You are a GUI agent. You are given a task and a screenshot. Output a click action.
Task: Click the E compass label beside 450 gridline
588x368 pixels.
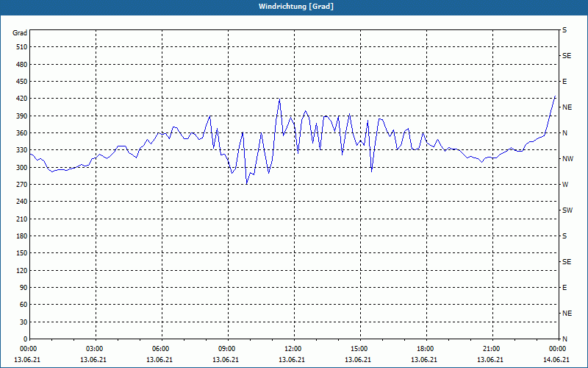point(564,82)
